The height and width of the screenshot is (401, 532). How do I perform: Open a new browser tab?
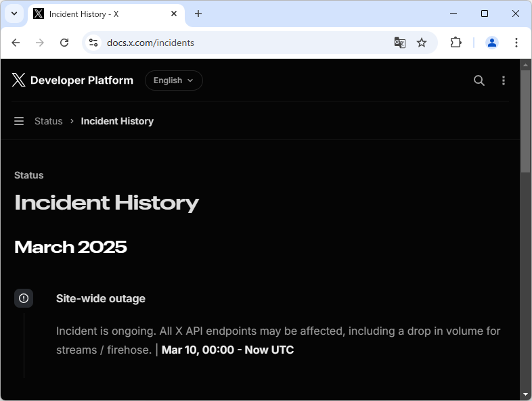tap(198, 14)
